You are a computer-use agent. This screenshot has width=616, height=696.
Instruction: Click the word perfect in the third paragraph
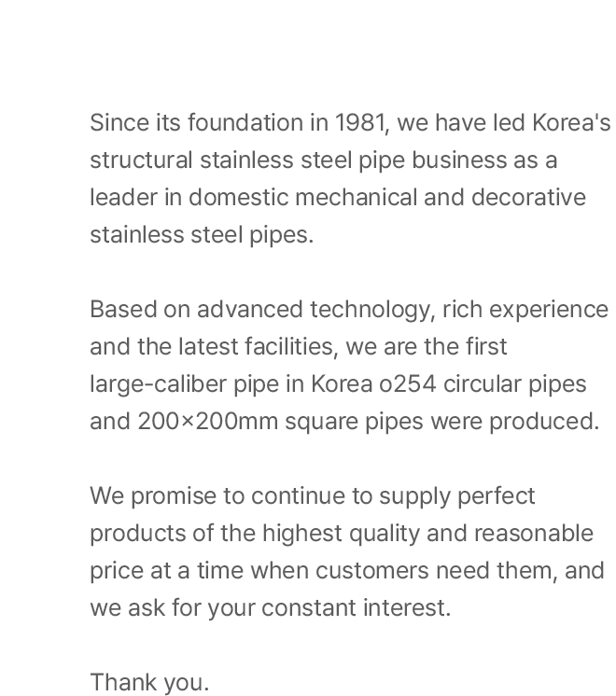[x=497, y=496]
